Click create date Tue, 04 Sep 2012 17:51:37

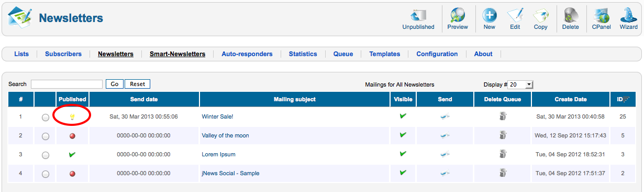(x=571, y=173)
